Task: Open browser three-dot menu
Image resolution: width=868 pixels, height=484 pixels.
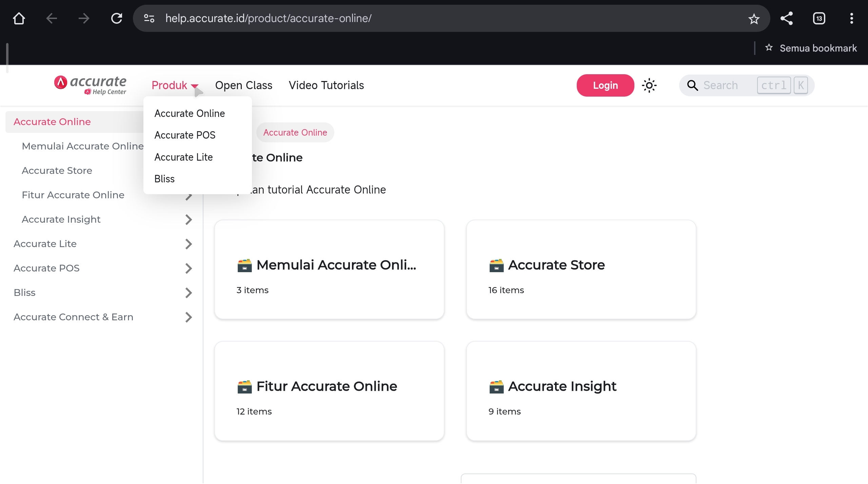Action: click(x=851, y=18)
